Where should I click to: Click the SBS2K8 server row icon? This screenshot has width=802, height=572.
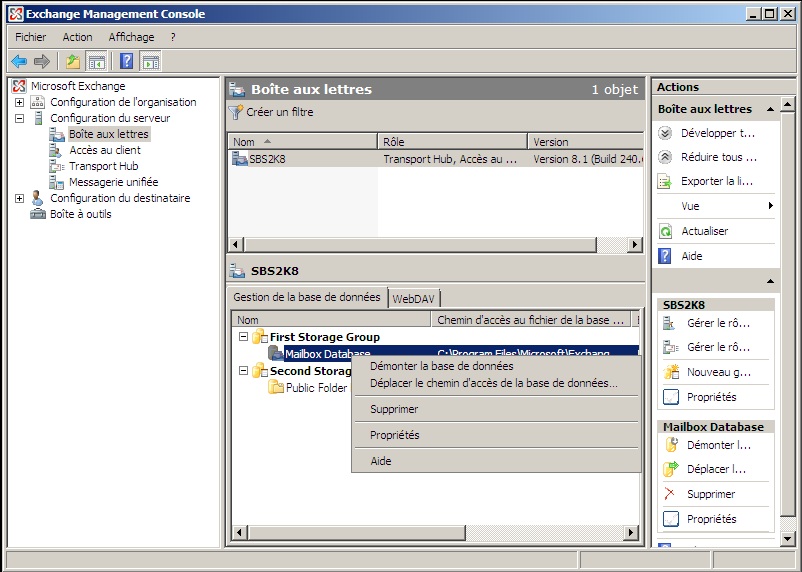239,159
